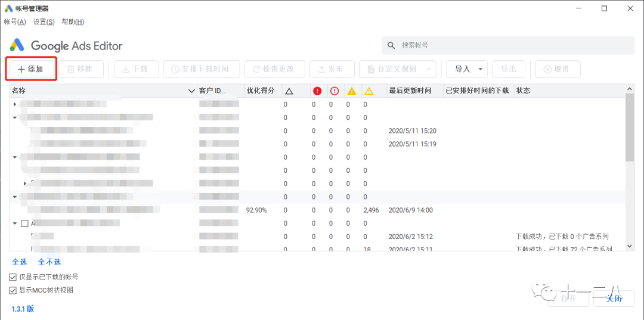644x320 pixels.
Task: Click the 关闭 close button
Action: [614, 299]
